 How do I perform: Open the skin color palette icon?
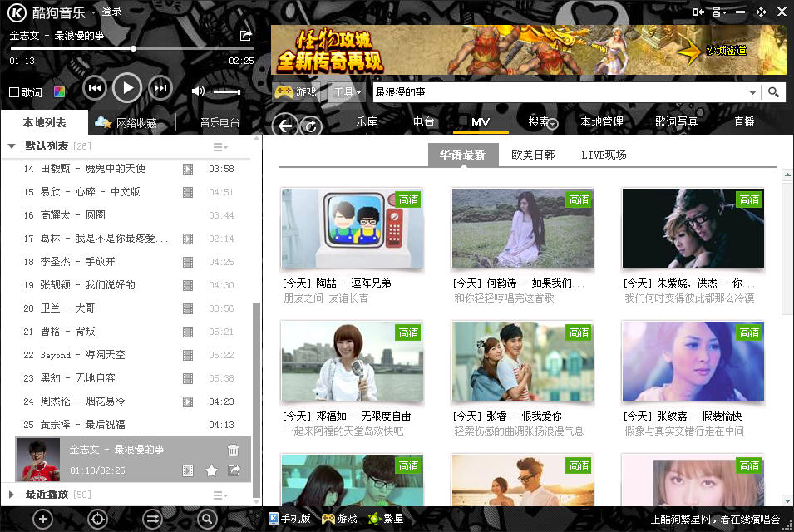click(59, 92)
